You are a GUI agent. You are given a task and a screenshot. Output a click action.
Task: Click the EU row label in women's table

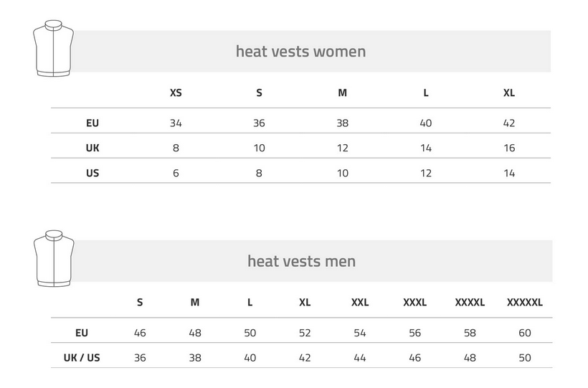coord(93,123)
